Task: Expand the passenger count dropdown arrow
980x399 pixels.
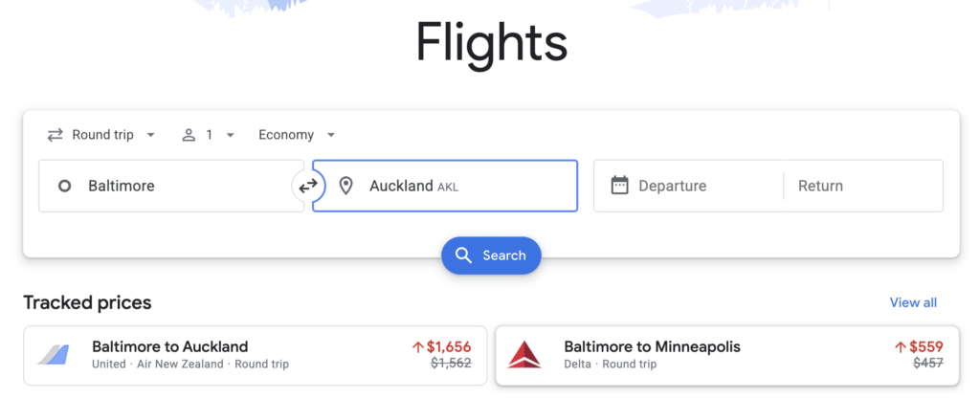Action: pyautogui.click(x=230, y=135)
